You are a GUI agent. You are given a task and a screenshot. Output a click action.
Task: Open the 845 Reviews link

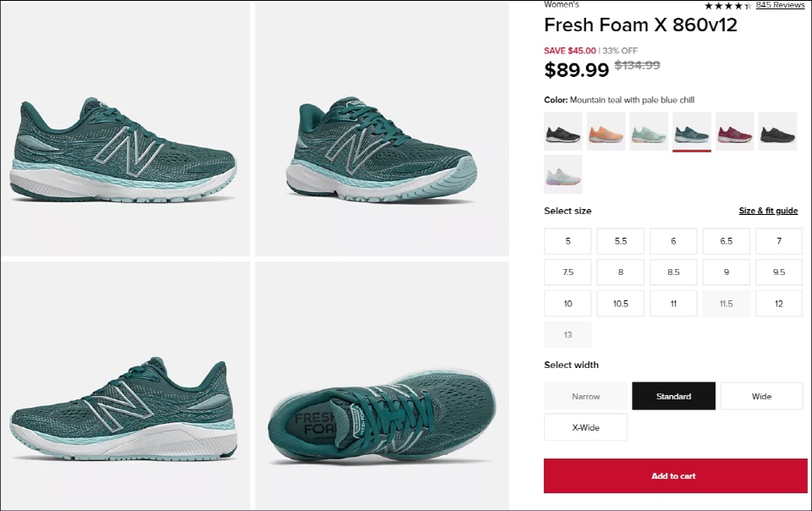[780, 5]
